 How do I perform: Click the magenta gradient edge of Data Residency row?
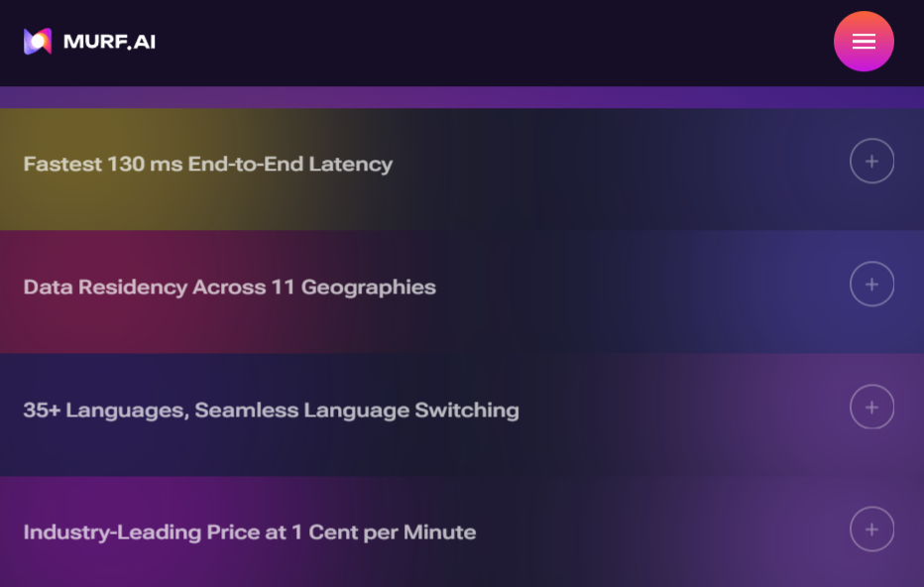tap(50, 327)
